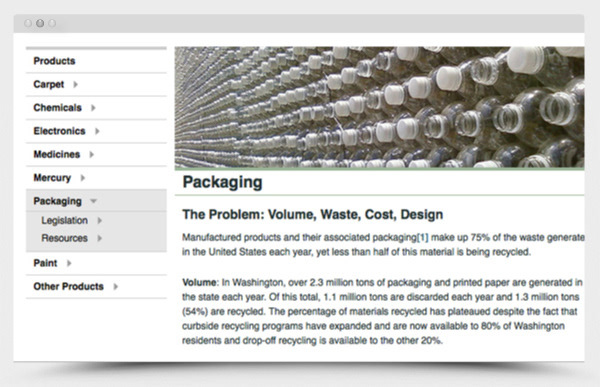Click the plastic bottles banner image
600x387 pixels.
tap(379, 107)
